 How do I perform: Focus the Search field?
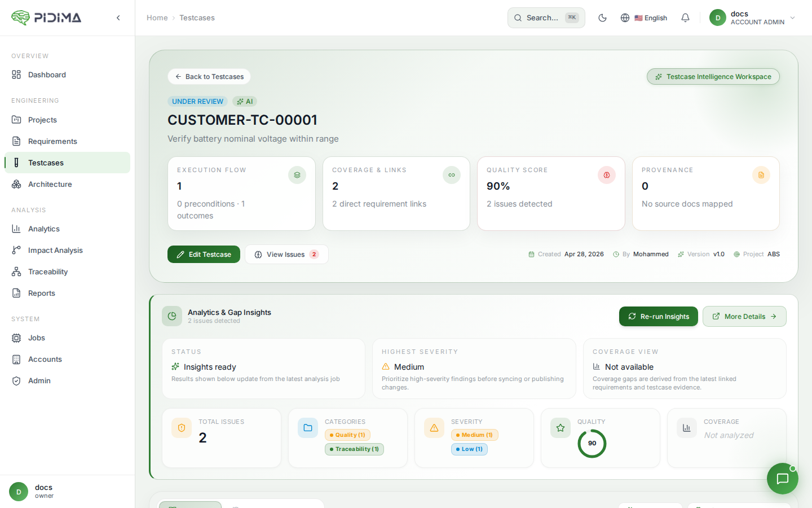(546, 17)
